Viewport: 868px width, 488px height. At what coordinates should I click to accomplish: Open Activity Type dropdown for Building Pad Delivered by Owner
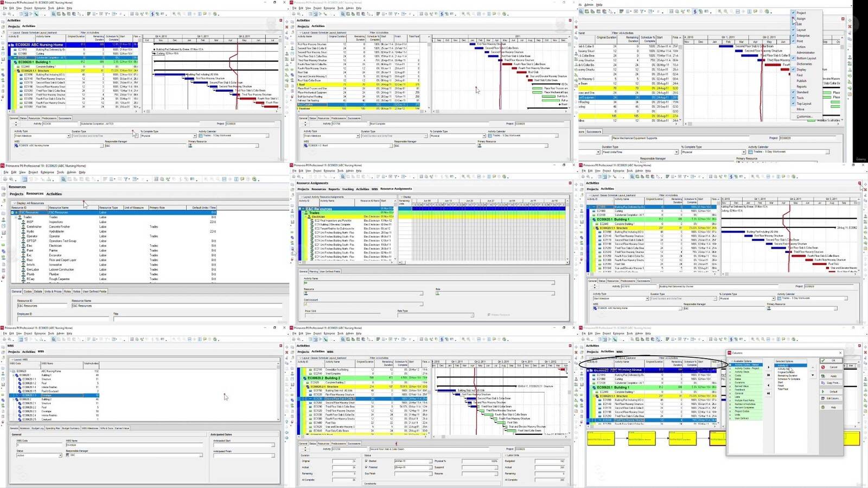coord(647,299)
